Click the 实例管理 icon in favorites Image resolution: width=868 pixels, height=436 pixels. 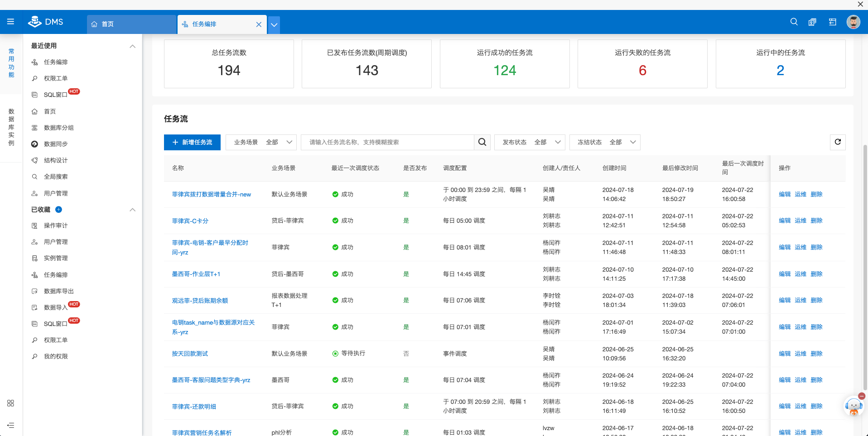click(34, 258)
